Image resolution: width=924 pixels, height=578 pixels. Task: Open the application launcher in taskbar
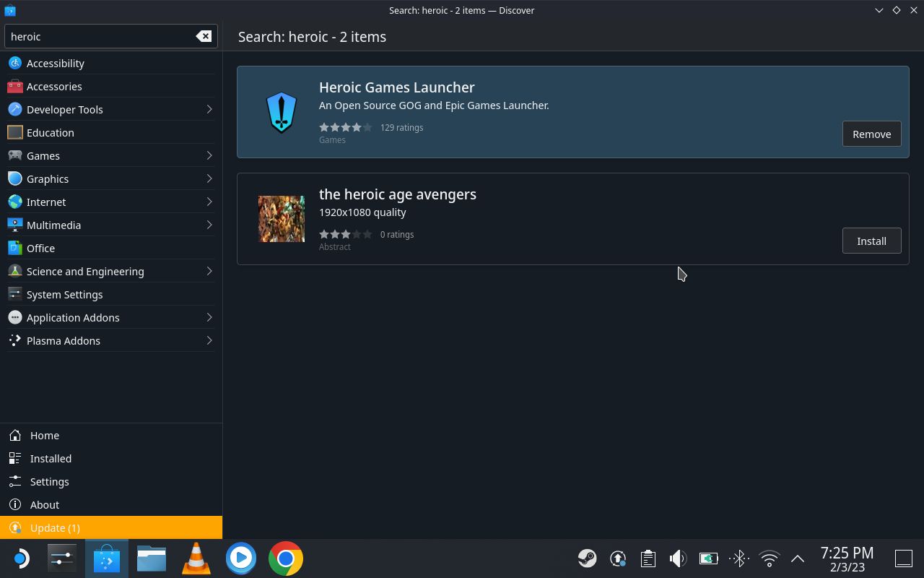coord(20,558)
